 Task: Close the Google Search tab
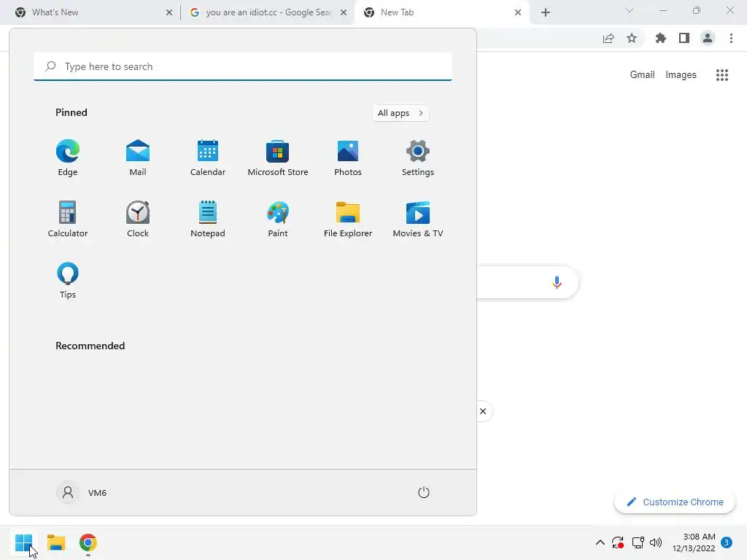[x=344, y=12]
